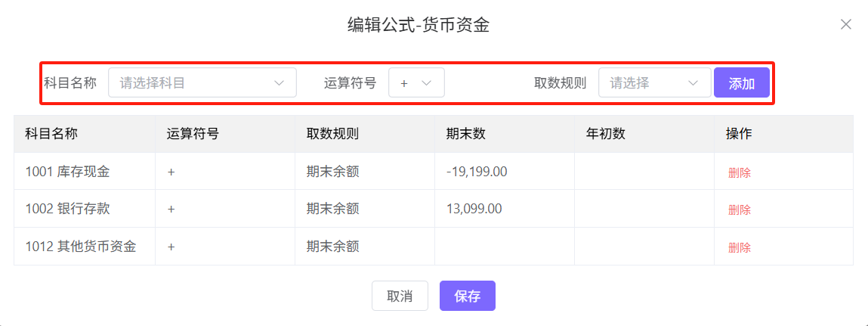Screen dimensions: 868x326
Task: Close the 编辑公式 dialog with the X icon
Action: point(846,25)
